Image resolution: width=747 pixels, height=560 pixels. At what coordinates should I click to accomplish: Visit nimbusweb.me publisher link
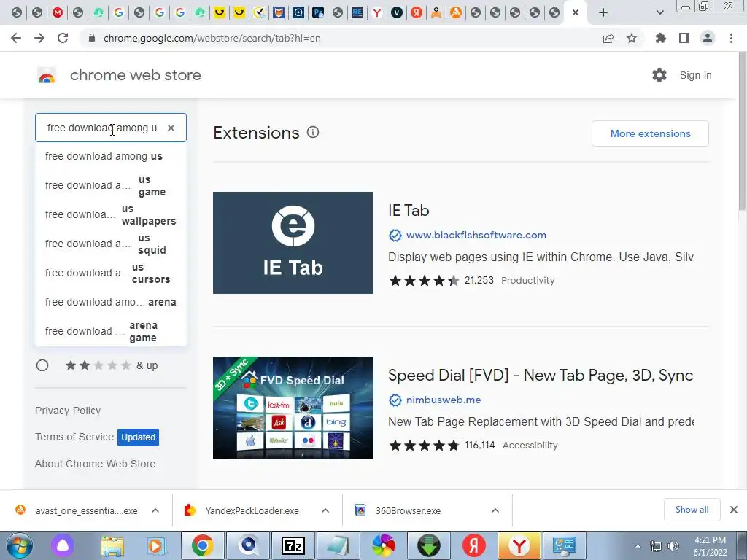pyautogui.click(x=444, y=400)
